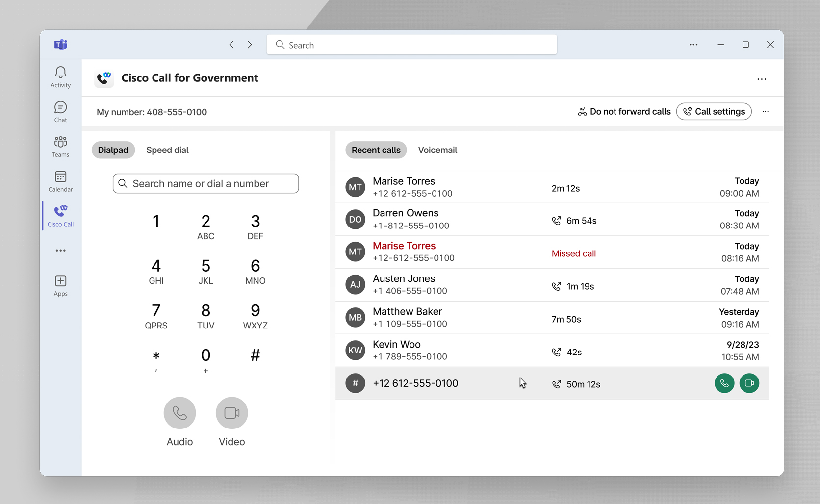This screenshot has height=504, width=820.
Task: Open the Calendar sidebar icon
Action: tap(60, 181)
